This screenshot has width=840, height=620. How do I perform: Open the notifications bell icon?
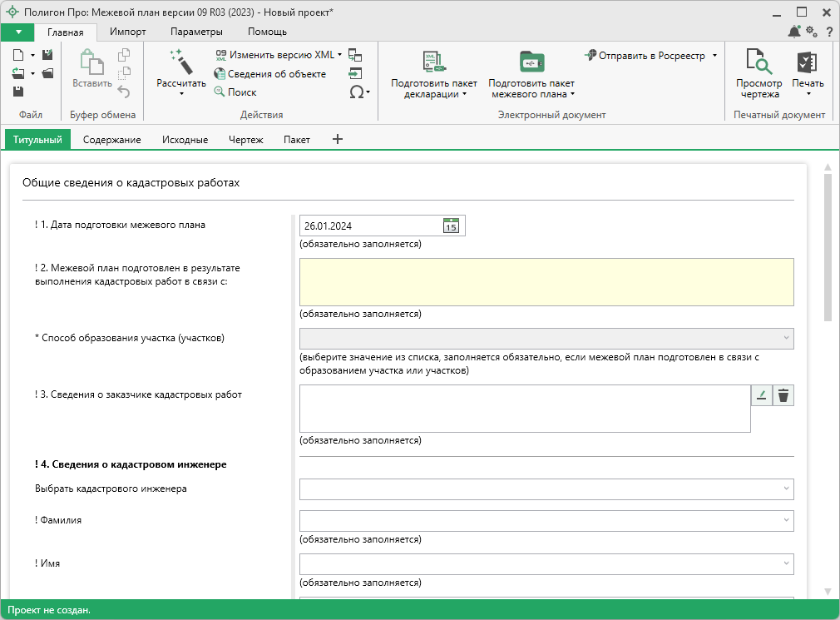[x=793, y=32]
